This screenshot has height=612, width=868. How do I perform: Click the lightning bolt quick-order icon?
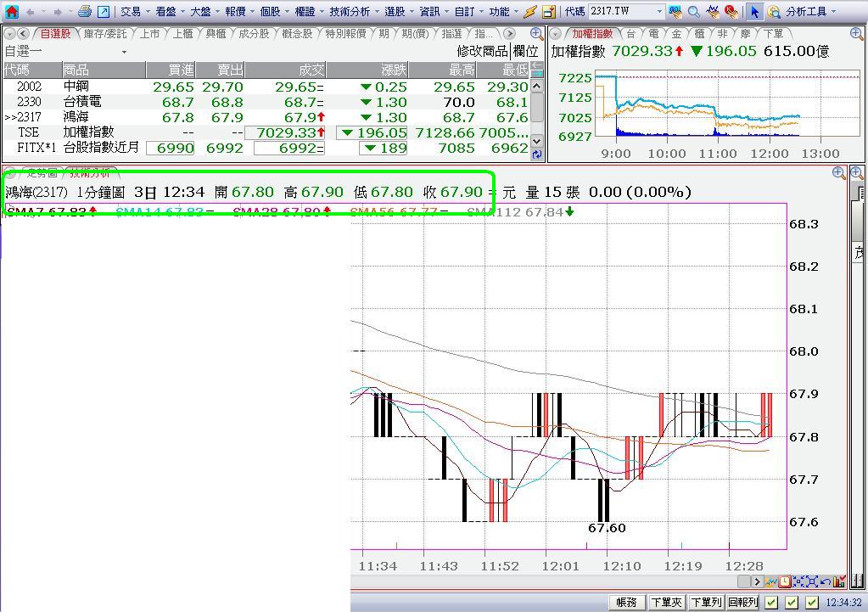click(x=530, y=11)
